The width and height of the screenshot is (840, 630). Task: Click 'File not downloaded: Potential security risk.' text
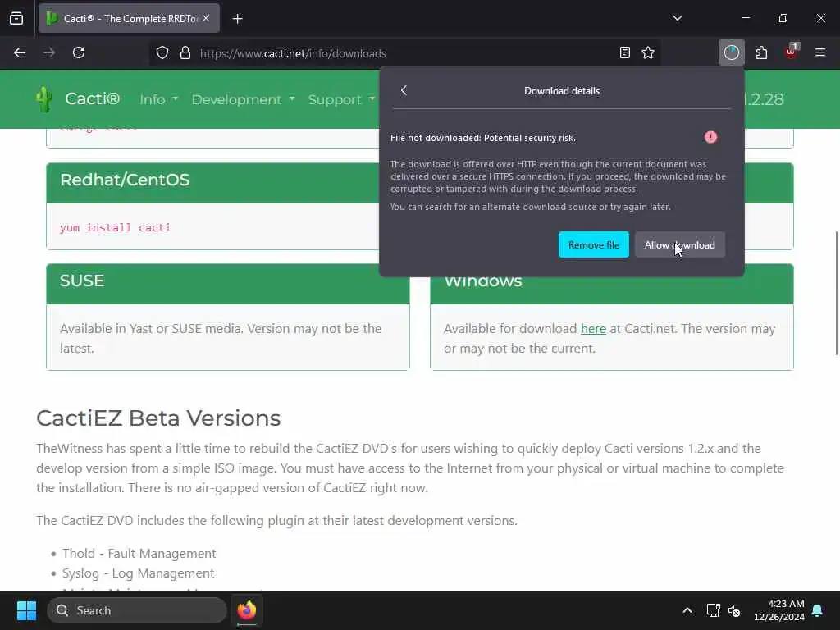tap(483, 138)
